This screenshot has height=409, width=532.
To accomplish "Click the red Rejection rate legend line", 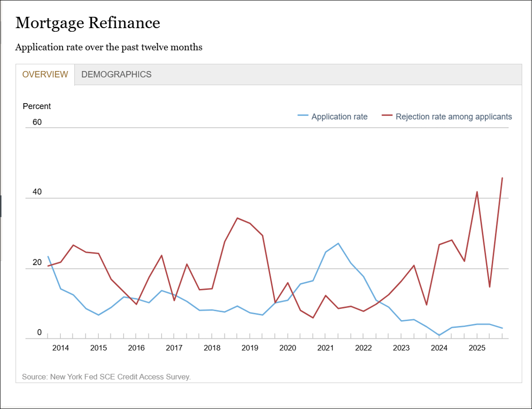I will [387, 117].
